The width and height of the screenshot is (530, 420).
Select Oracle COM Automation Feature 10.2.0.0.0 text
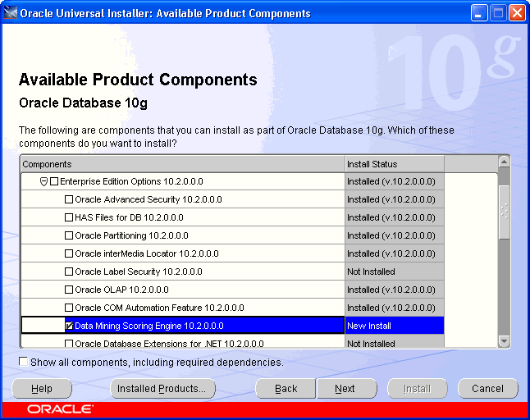pyautogui.click(x=159, y=308)
